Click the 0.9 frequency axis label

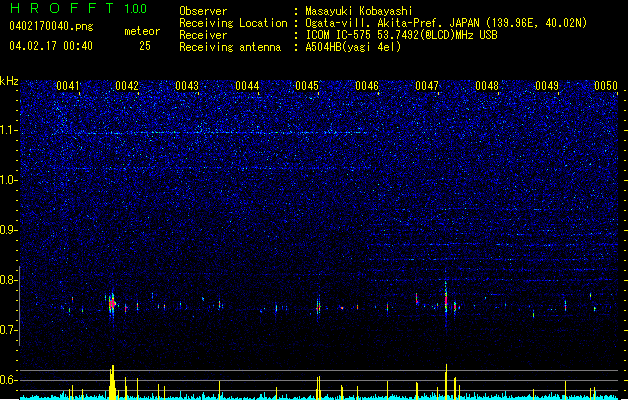[x=8, y=230]
